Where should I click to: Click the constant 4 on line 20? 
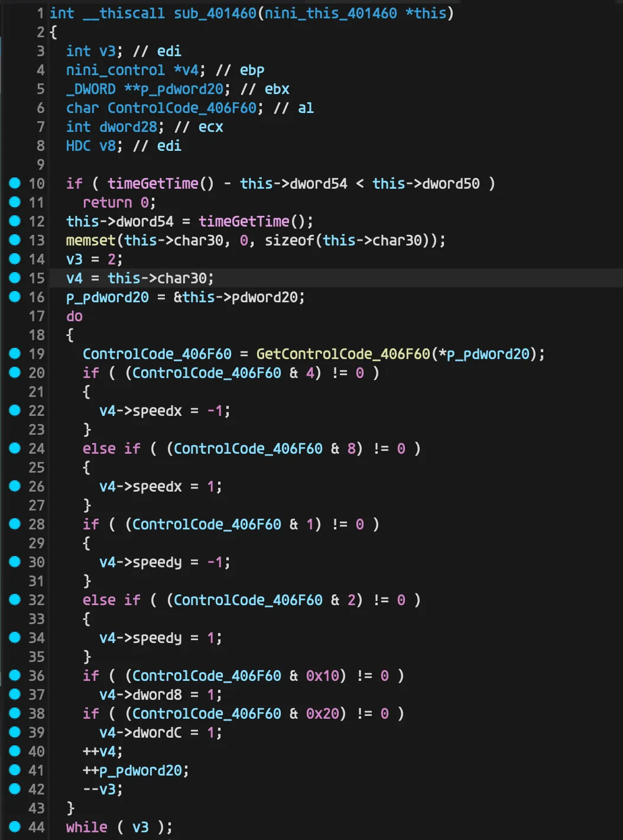pyautogui.click(x=310, y=373)
